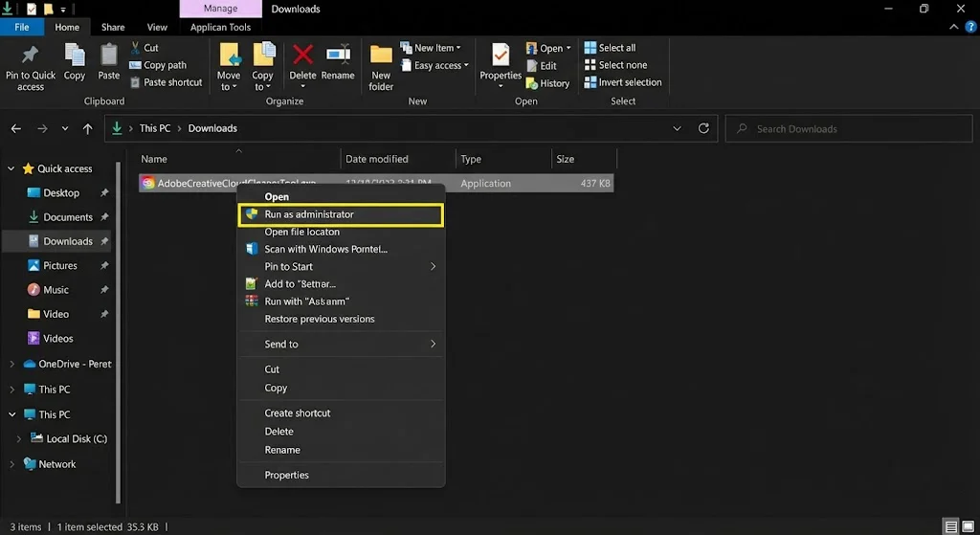This screenshot has height=535, width=980.
Task: Expand the Network tree node
Action: [11, 464]
